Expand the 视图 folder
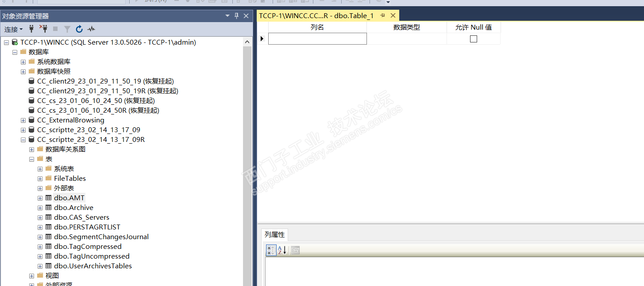644x286 pixels. (x=31, y=276)
